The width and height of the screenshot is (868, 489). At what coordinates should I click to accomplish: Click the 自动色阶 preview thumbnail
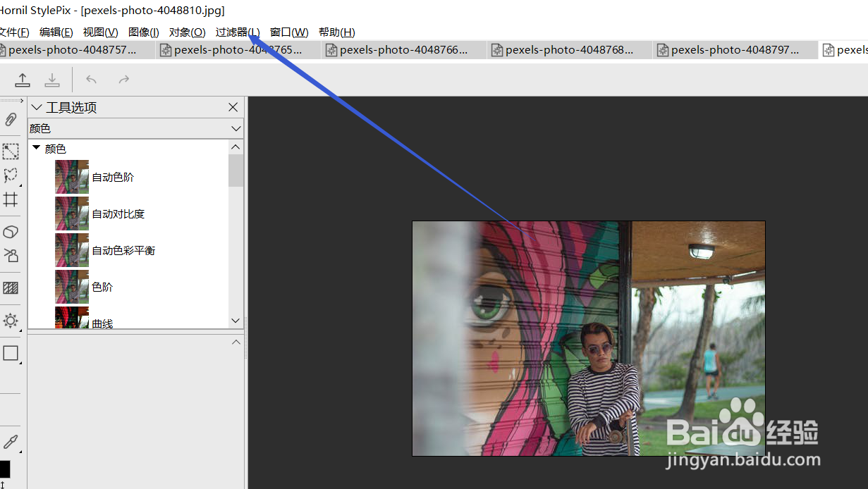(x=72, y=177)
